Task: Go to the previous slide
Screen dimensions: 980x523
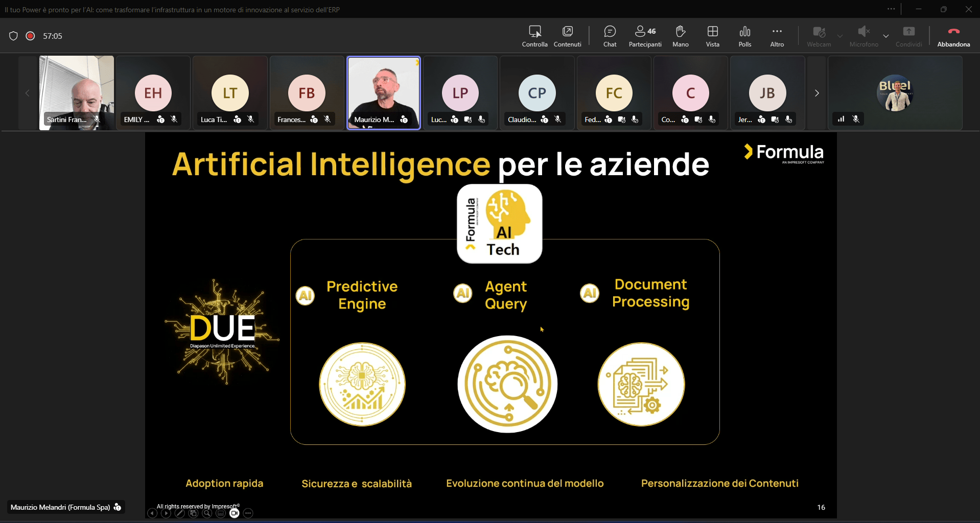Action: [152, 513]
